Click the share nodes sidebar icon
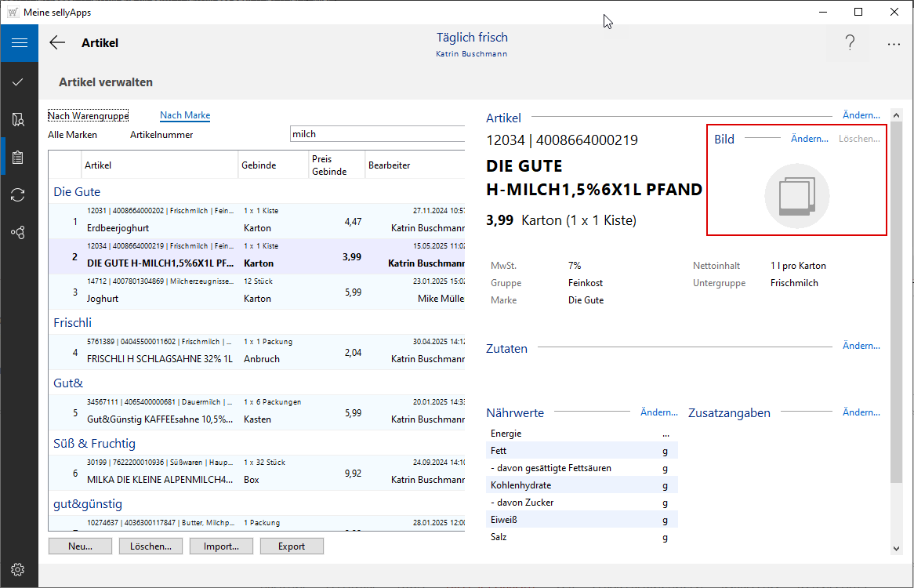This screenshot has width=914, height=588. tap(18, 232)
